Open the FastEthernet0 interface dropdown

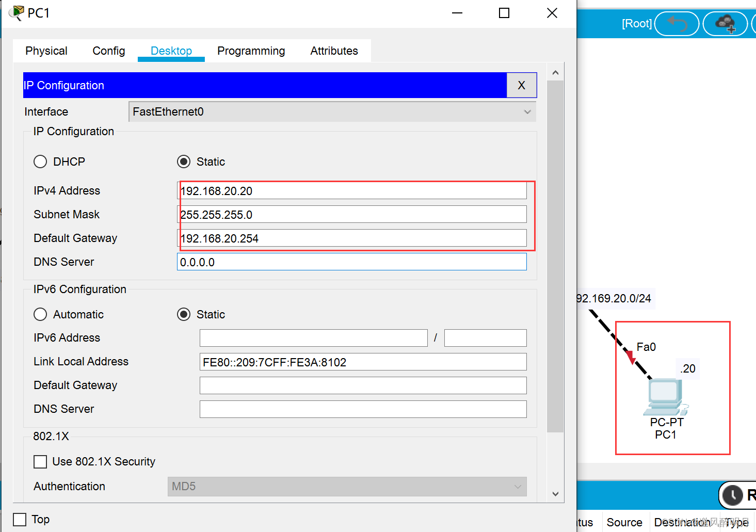pos(332,112)
